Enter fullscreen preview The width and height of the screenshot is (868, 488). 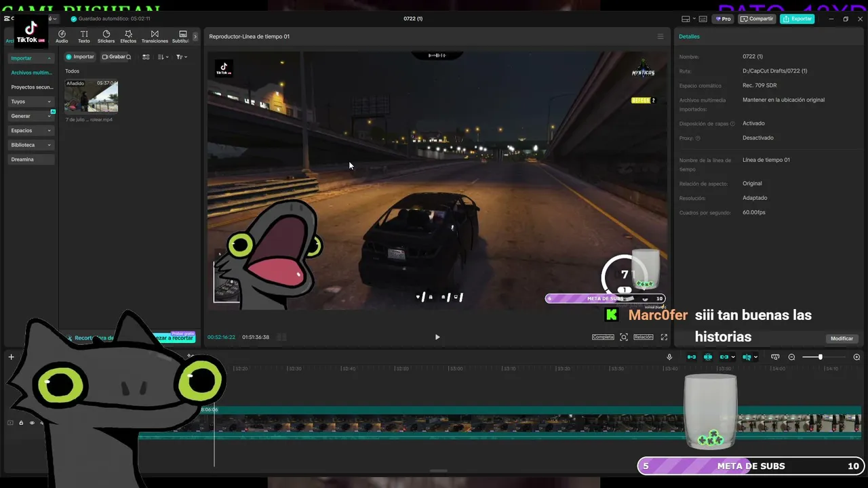pos(664,337)
